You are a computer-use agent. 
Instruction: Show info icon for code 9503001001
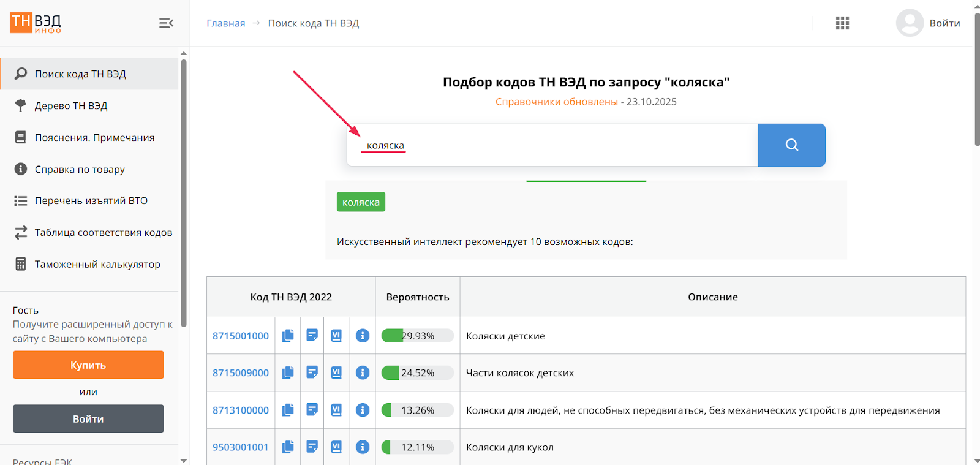(x=363, y=447)
